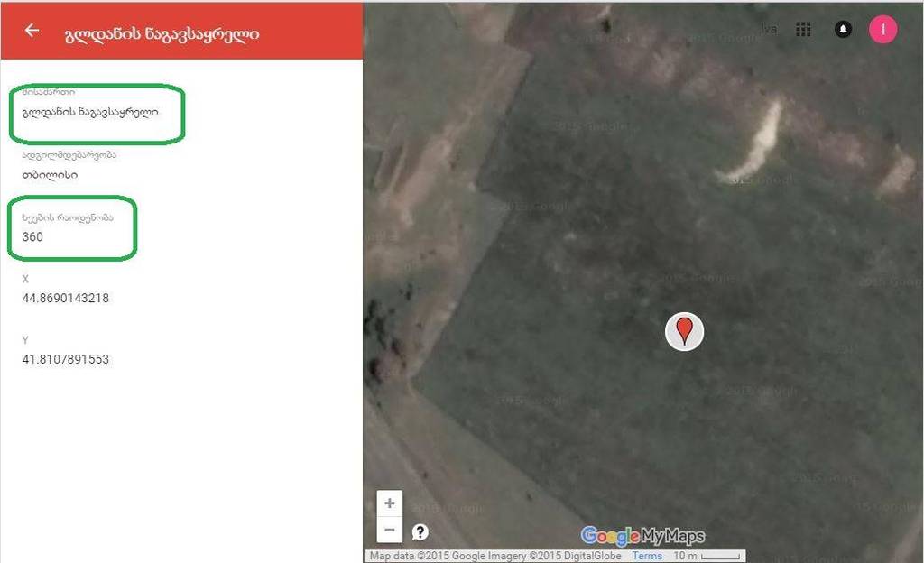The height and width of the screenshot is (563, 924).
Task: Click the "ხეების რაოდენობა" field label
Action: coord(67,217)
